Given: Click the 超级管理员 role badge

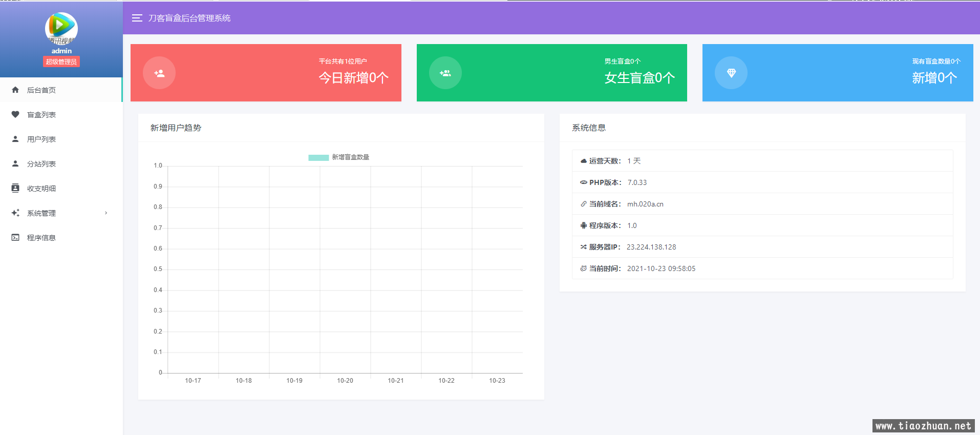Looking at the screenshot, I should pyautogui.click(x=61, y=62).
